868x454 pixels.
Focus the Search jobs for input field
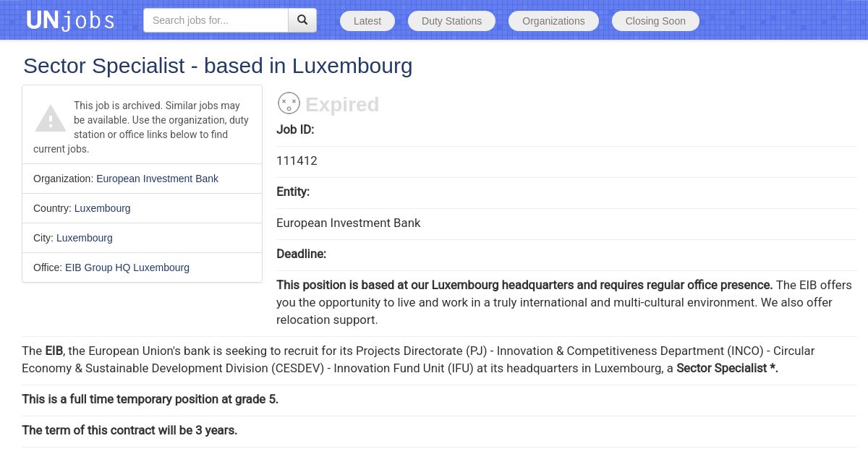(216, 20)
